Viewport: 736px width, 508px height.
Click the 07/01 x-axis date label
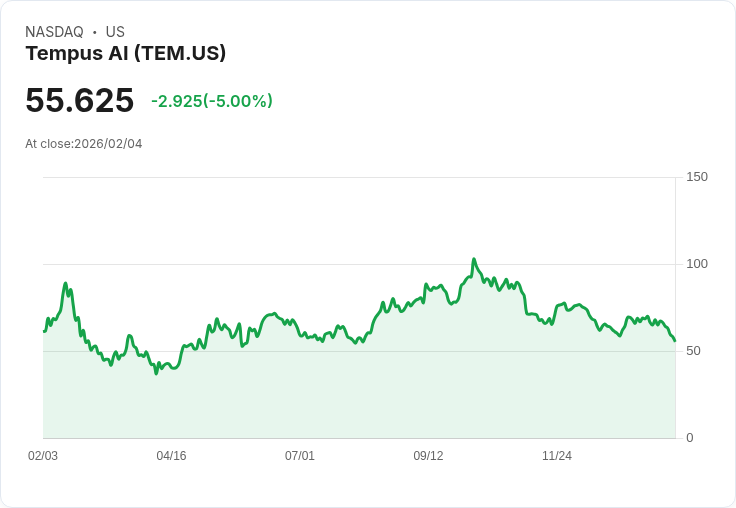(x=300, y=456)
